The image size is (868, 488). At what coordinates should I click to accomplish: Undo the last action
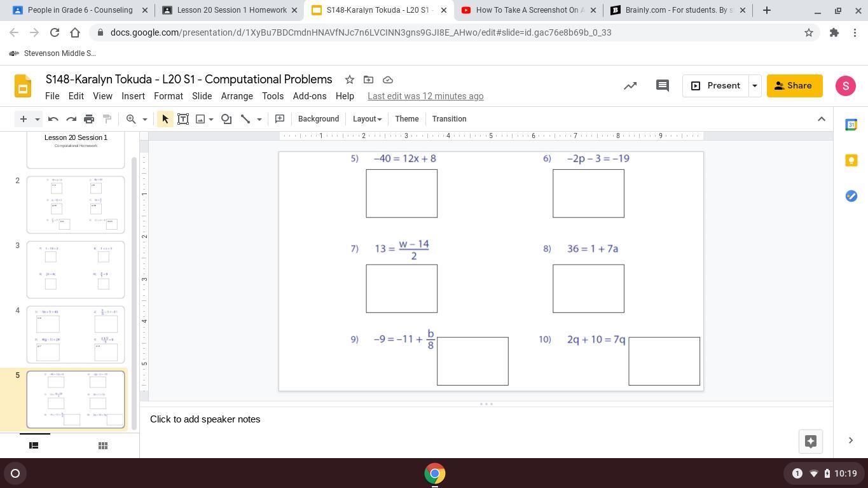53,119
